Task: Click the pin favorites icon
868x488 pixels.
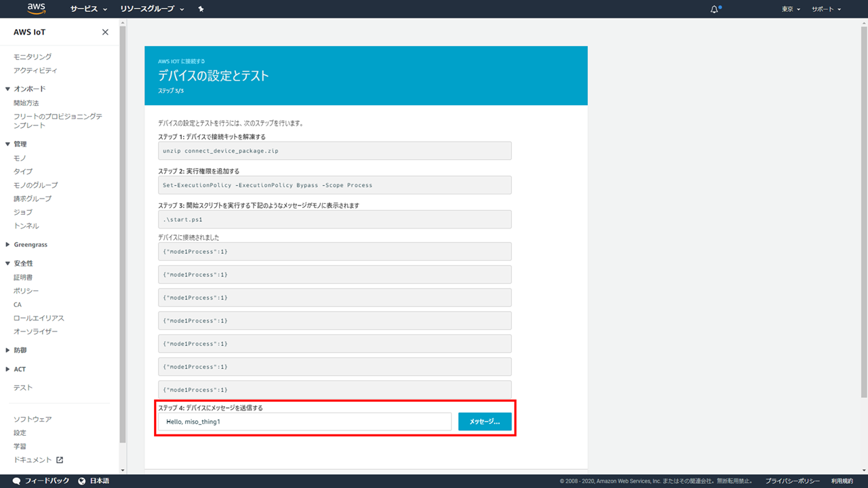Action: point(201,9)
